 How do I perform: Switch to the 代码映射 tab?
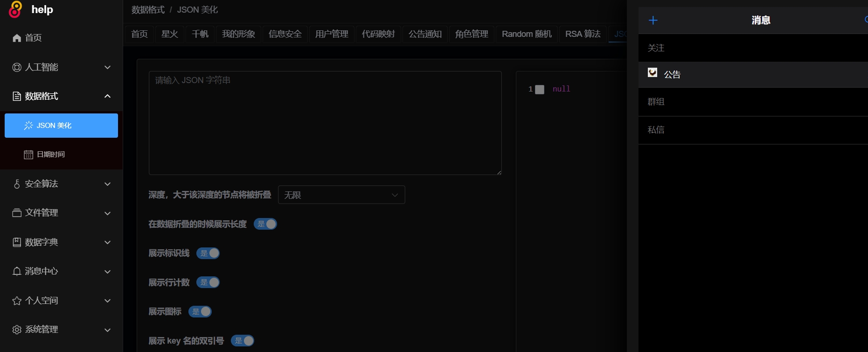pos(378,34)
